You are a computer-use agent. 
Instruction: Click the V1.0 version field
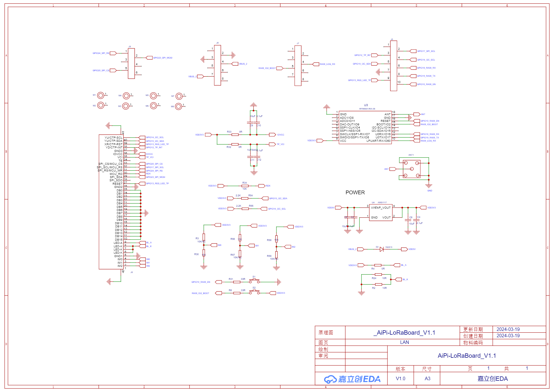400,378
